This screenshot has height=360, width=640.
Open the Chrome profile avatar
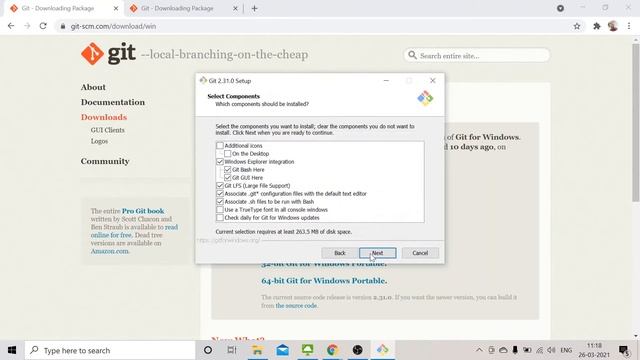[613, 26]
